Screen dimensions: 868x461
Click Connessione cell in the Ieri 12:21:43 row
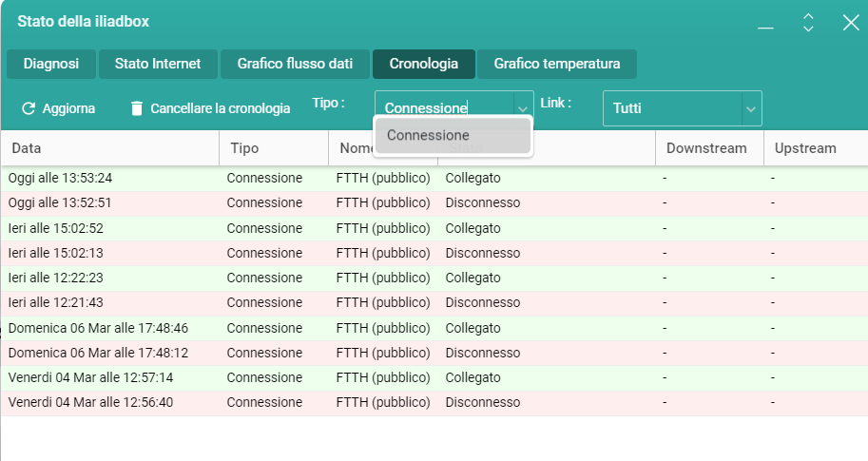click(264, 302)
